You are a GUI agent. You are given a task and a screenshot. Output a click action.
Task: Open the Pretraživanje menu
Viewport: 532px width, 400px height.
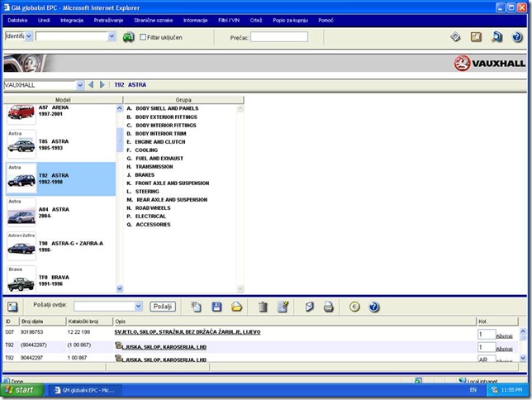click(108, 21)
